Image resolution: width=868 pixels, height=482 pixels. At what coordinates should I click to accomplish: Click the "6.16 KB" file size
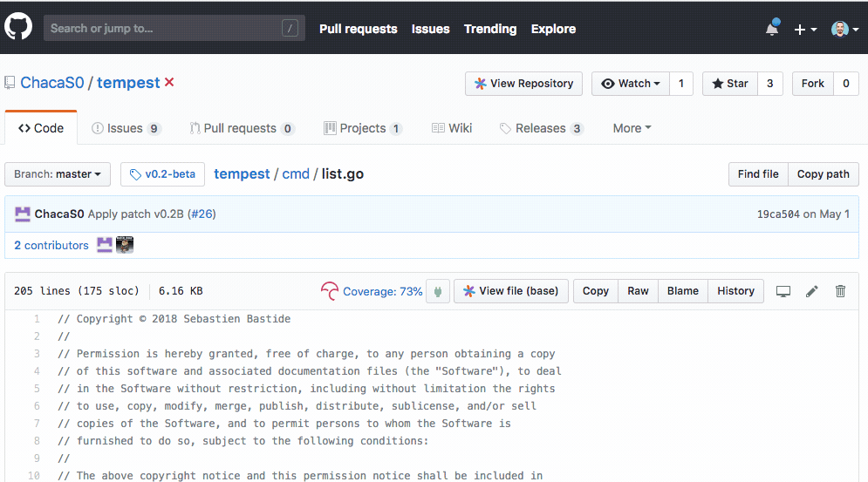(x=181, y=290)
